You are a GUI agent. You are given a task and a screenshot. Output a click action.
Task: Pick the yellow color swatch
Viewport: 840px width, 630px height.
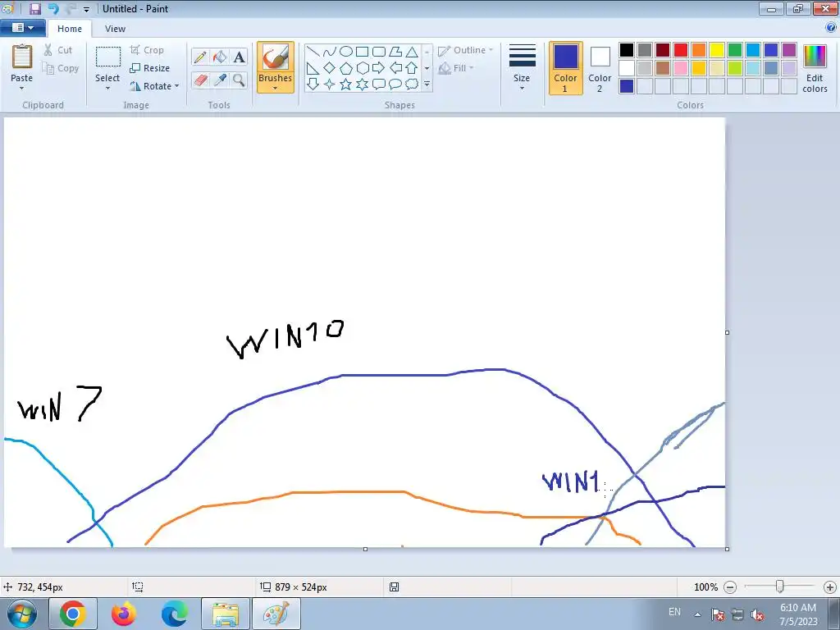717,50
